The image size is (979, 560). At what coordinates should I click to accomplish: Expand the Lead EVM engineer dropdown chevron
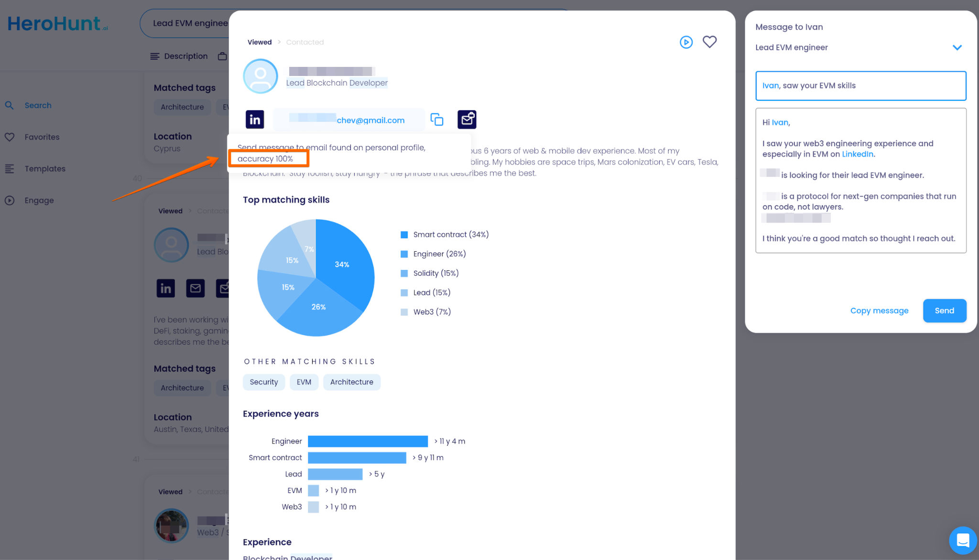pyautogui.click(x=957, y=47)
